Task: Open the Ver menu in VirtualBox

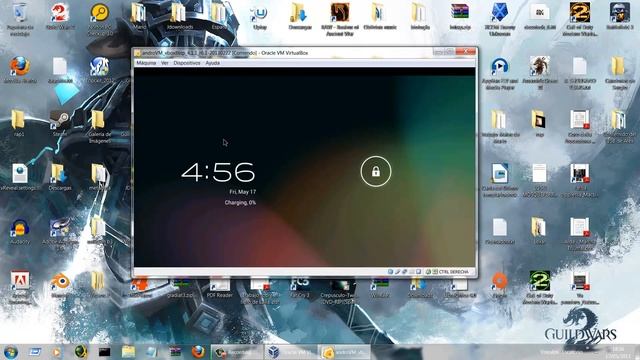Action: pos(164,63)
